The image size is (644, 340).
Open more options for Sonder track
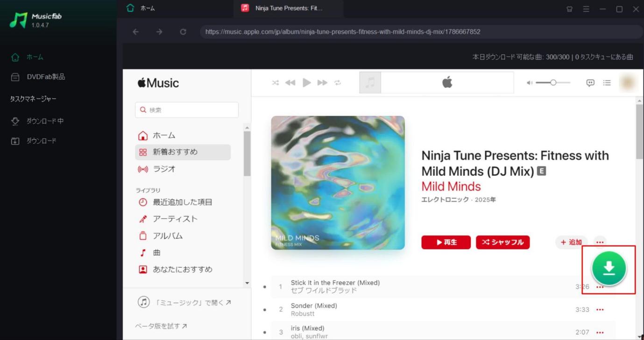[600, 310]
